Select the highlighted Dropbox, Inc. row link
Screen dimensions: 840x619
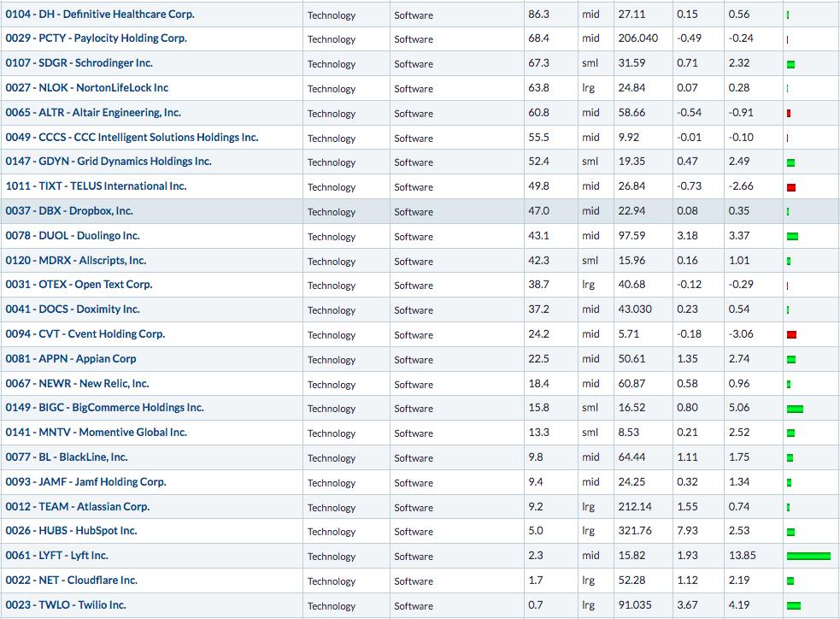pyautogui.click(x=69, y=211)
